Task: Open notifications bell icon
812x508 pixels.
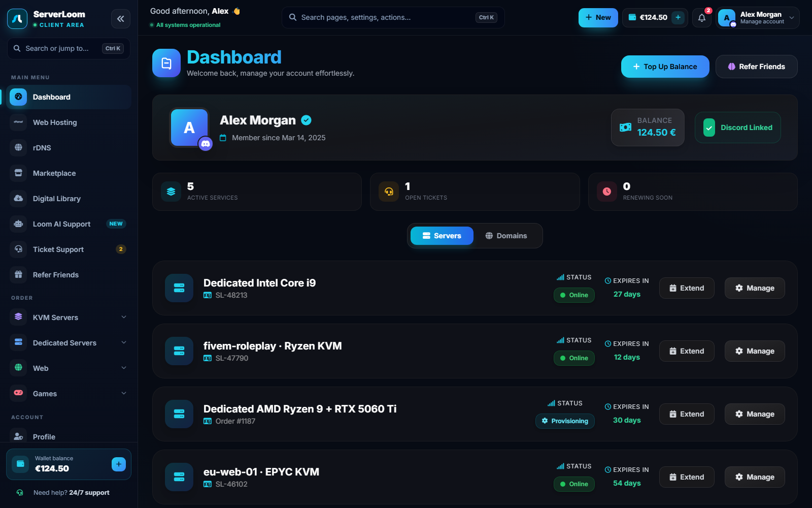Action: (702, 18)
